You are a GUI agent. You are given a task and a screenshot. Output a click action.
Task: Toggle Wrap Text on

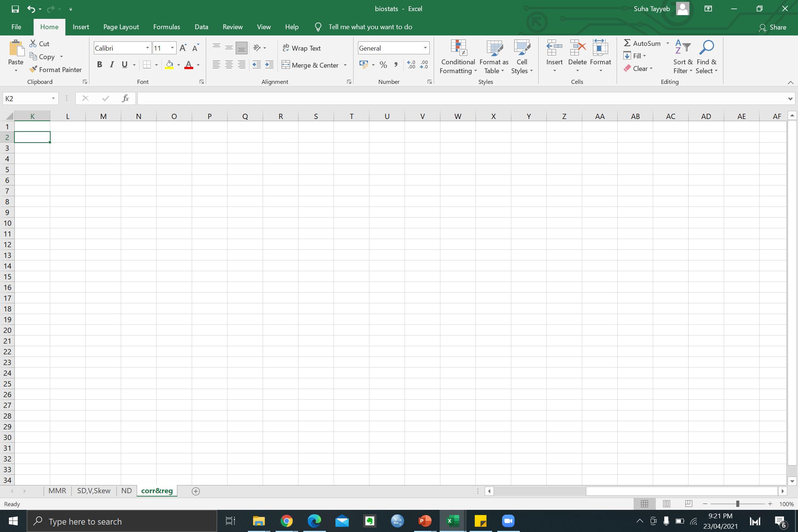coord(302,48)
